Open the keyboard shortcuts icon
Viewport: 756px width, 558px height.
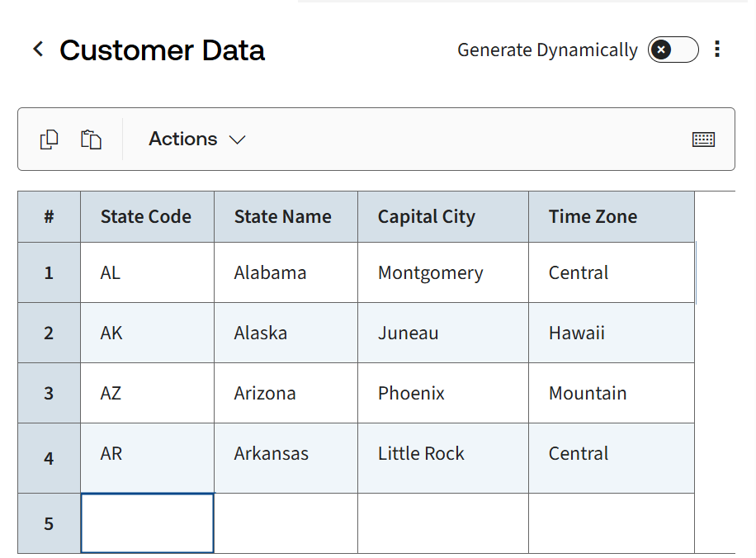[x=703, y=139]
